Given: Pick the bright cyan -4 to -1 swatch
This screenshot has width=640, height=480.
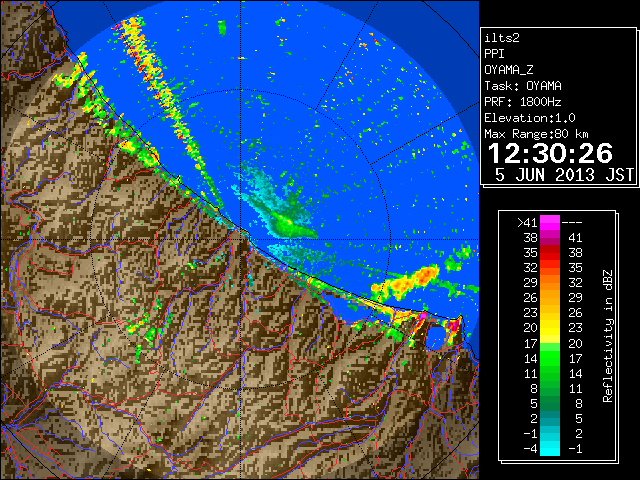Looking at the screenshot, I should pos(550,449).
